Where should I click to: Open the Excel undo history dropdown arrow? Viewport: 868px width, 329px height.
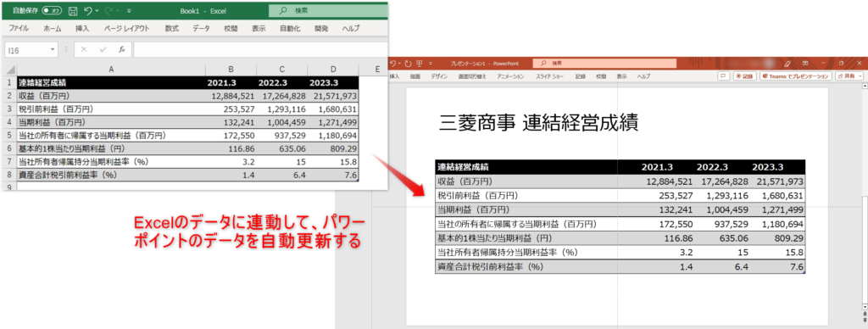click(97, 10)
